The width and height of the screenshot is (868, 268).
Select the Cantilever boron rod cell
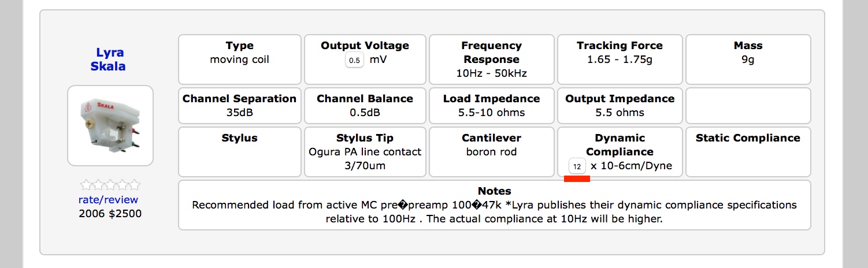click(x=491, y=152)
